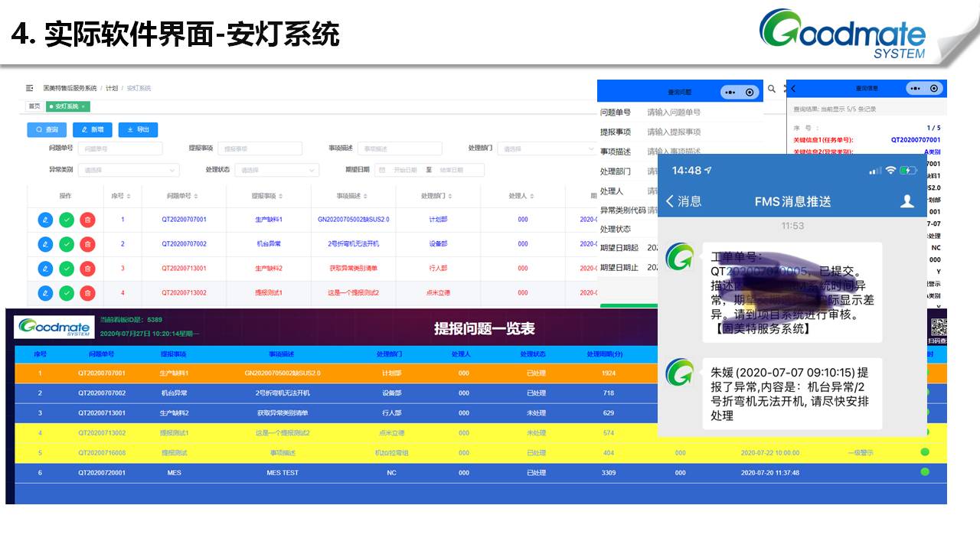Viewport: 980px width, 551px height.
Task: Tap the back arrow next to 消息
Action: tap(671, 201)
